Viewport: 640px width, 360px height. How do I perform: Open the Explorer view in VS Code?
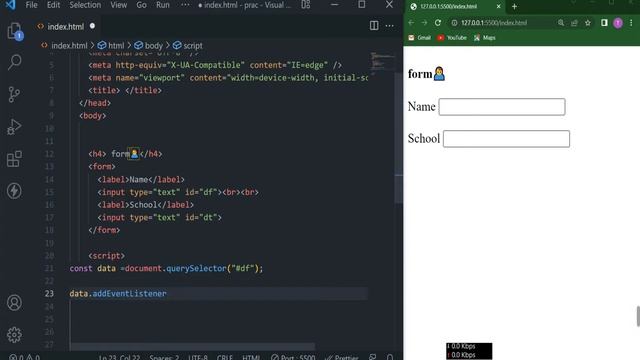coord(15,31)
